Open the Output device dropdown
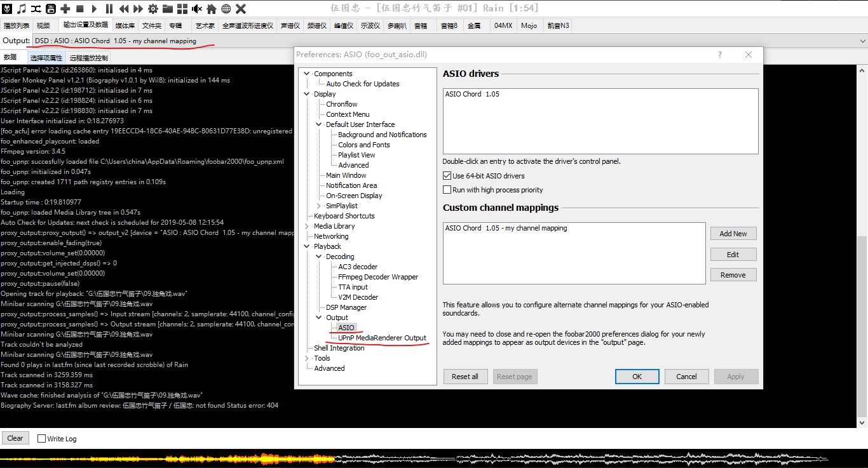 pyautogui.click(x=862, y=41)
